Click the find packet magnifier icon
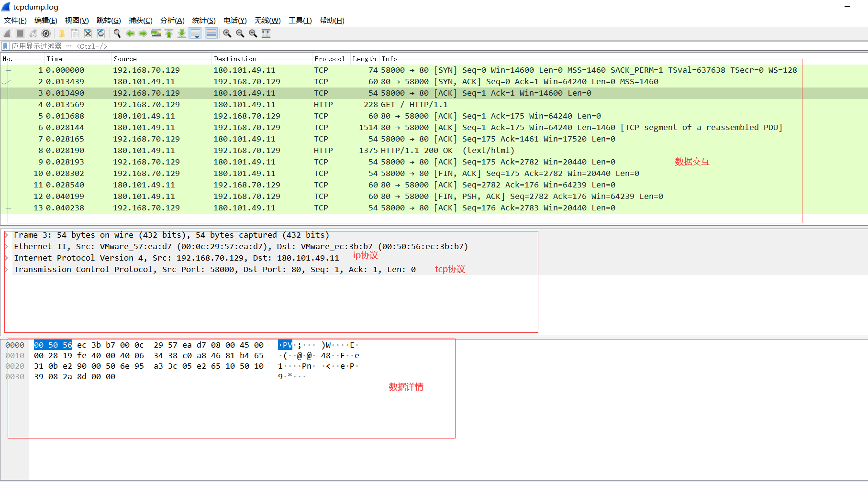Screen dimensions: 868x482 pos(117,33)
